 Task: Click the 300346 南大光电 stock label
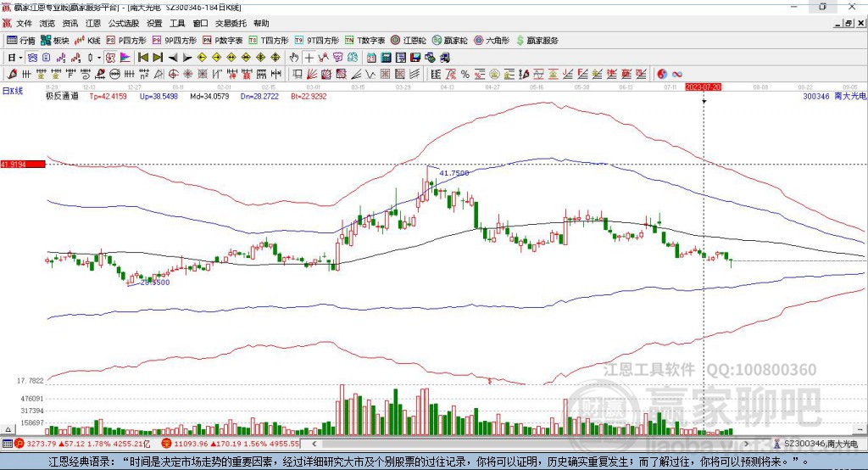click(835, 96)
